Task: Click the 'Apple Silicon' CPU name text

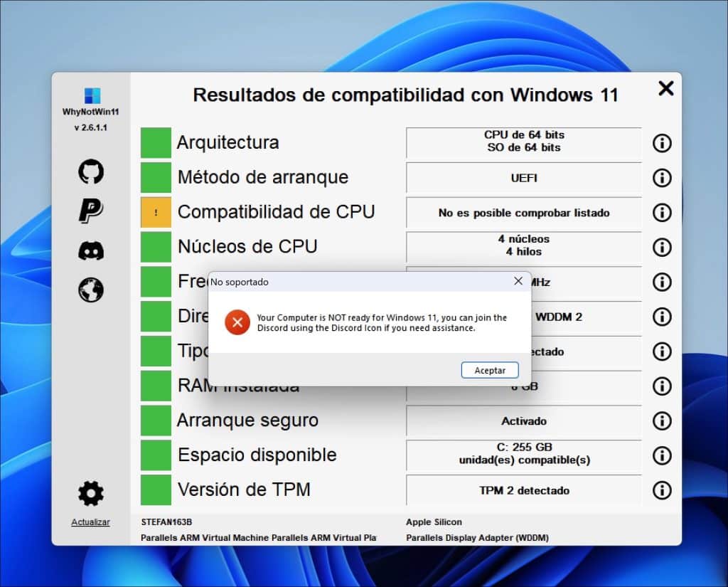Action: [434, 522]
